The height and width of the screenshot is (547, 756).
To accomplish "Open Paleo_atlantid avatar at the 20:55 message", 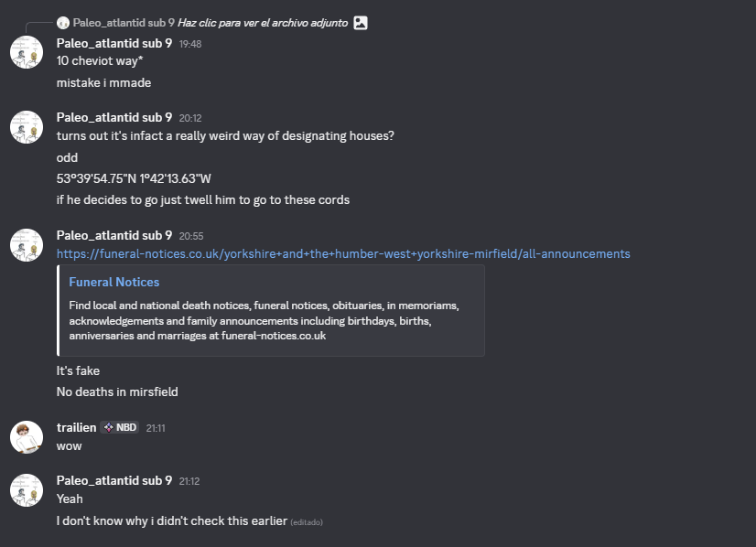I will coord(27,245).
